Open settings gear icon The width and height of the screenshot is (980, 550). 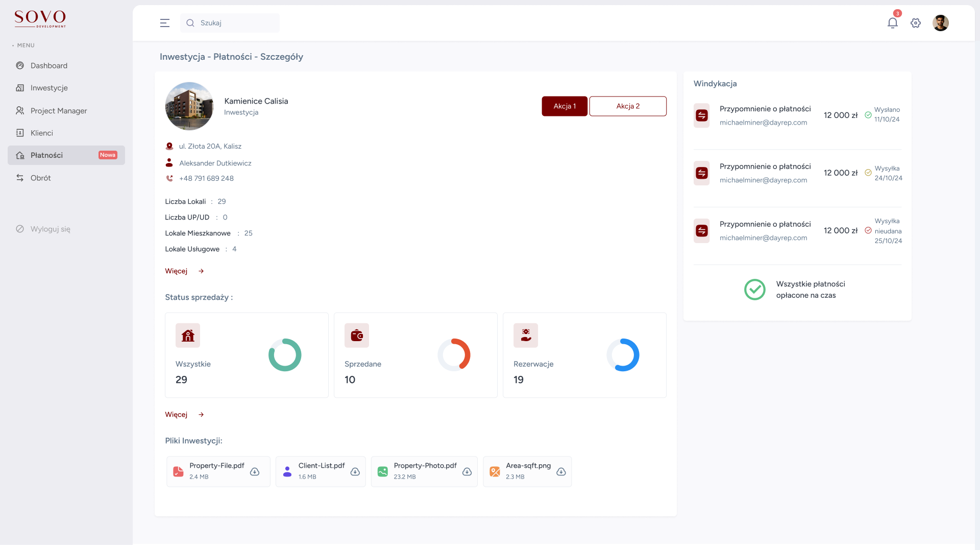[x=916, y=23]
